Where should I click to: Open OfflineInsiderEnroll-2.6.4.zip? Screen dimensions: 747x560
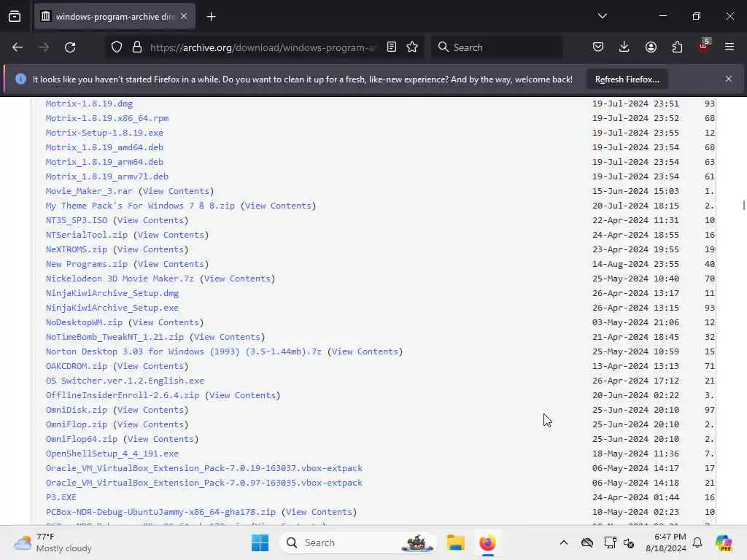click(x=123, y=395)
